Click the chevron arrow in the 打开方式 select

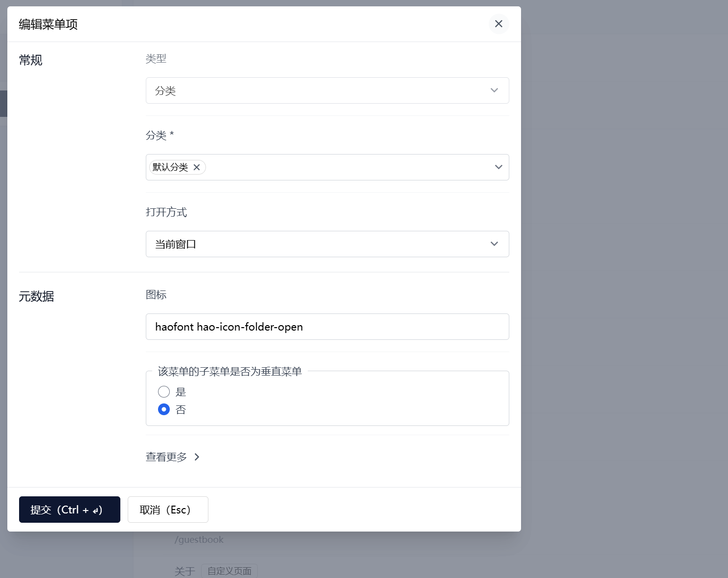pos(494,244)
